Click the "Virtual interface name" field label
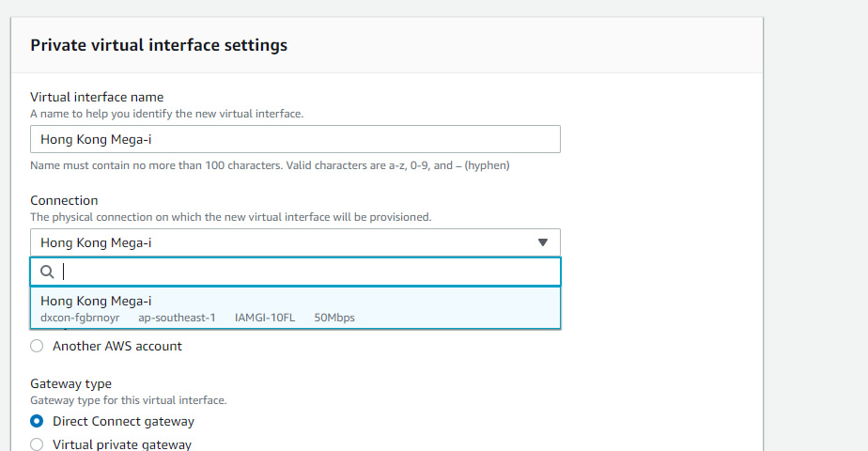868x451 pixels. click(x=97, y=97)
